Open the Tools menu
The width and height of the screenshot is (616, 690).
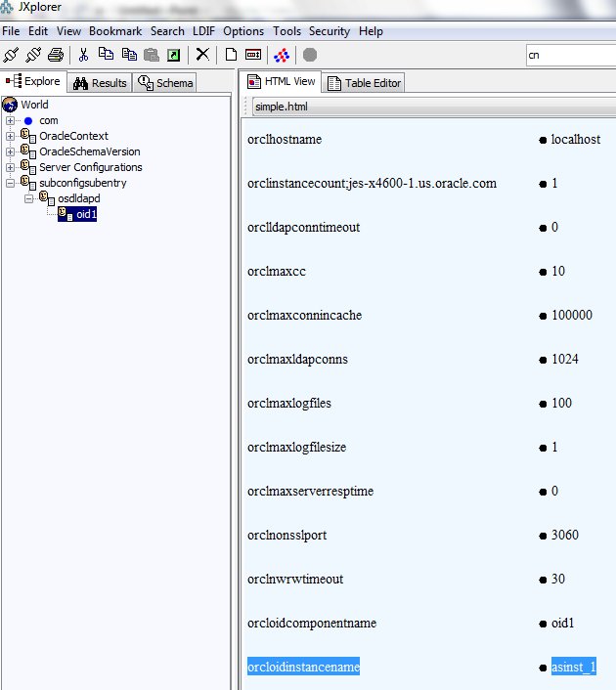(x=286, y=31)
